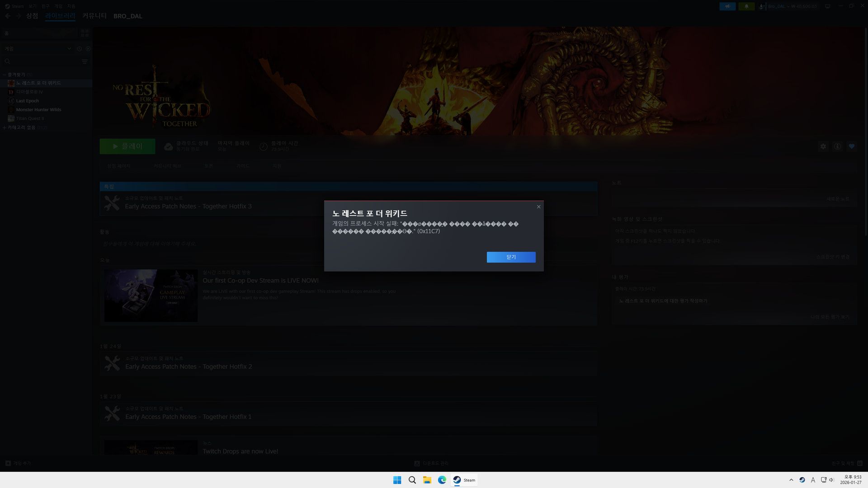Open the BRO_DAL profile tab
This screenshot has width=868, height=488.
[128, 16]
